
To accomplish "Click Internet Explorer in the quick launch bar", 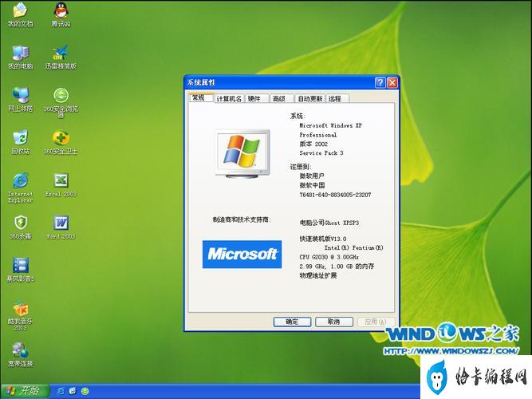I will (61, 391).
